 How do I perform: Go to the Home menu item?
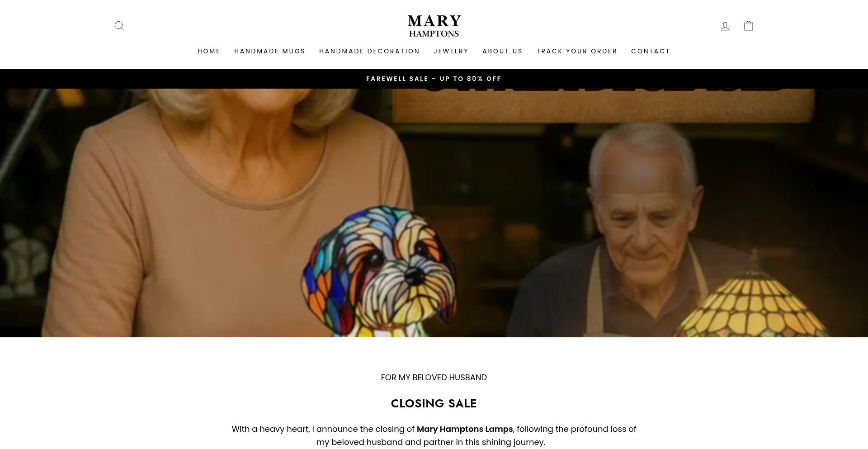(x=209, y=51)
